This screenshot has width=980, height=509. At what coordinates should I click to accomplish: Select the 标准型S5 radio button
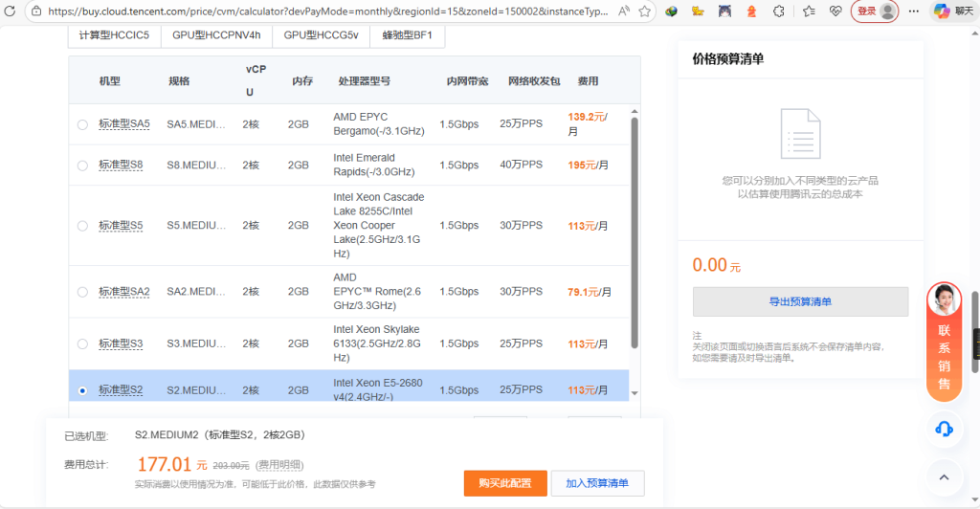pyautogui.click(x=82, y=226)
